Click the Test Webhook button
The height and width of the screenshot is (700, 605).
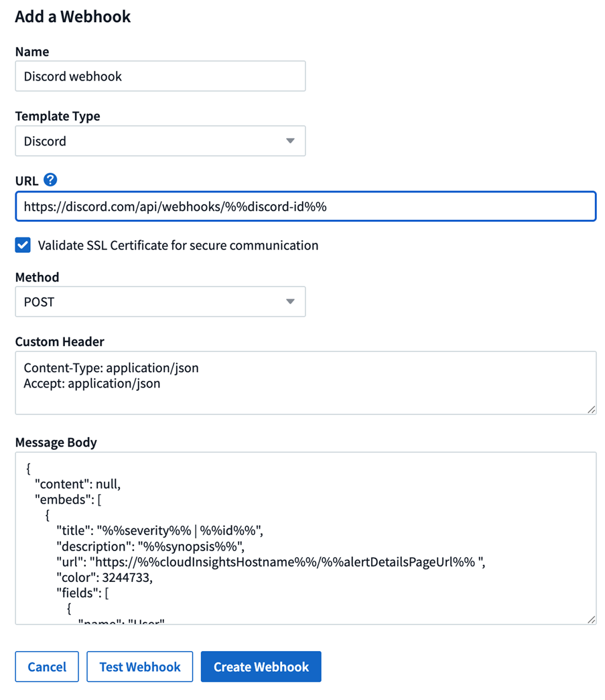tap(140, 667)
